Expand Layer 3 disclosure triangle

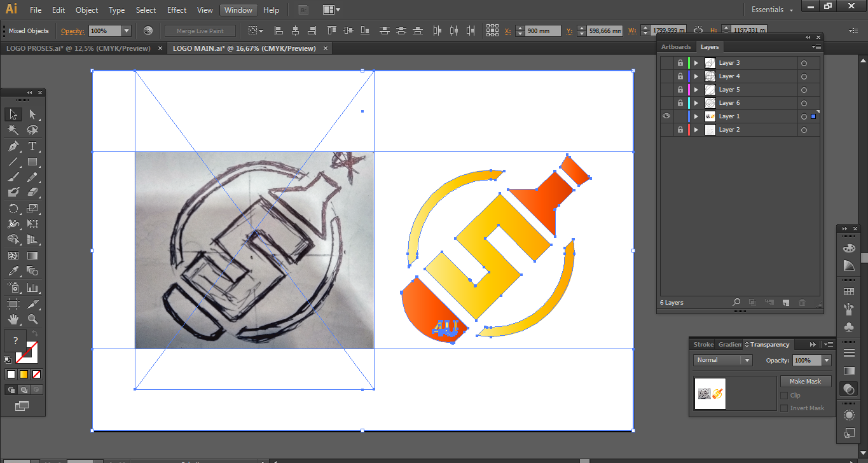pos(696,63)
